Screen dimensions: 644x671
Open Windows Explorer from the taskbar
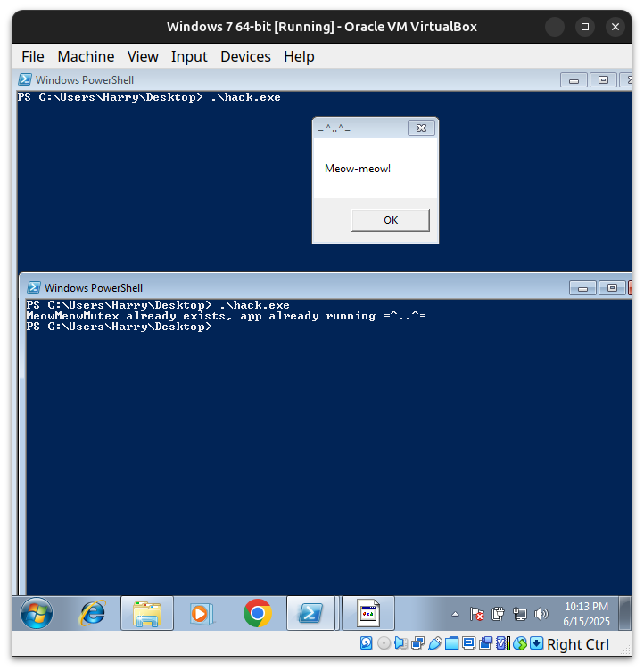(147, 613)
